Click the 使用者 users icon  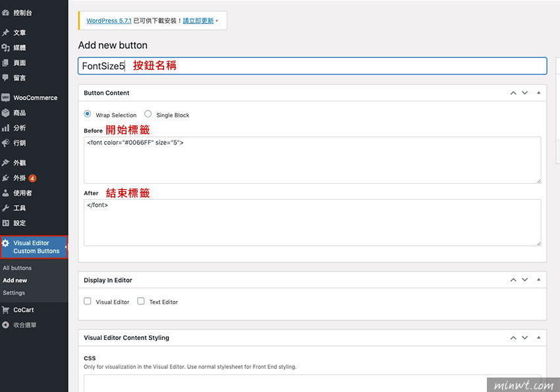coord(5,193)
